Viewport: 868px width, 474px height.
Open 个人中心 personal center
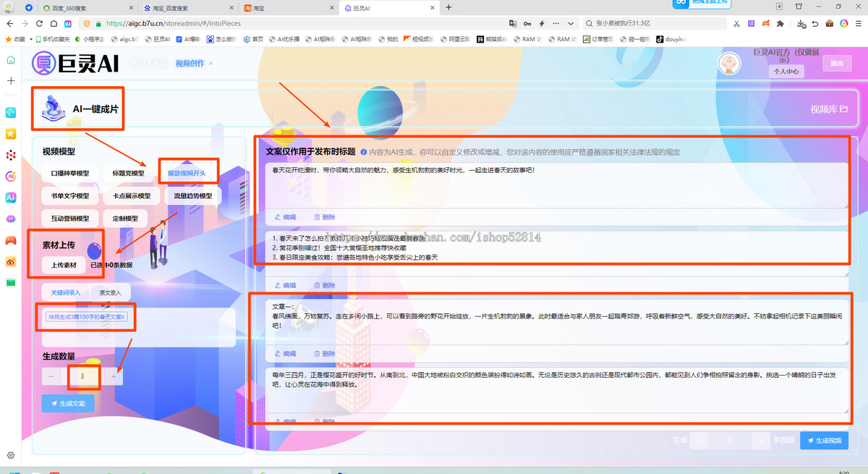[786, 72]
